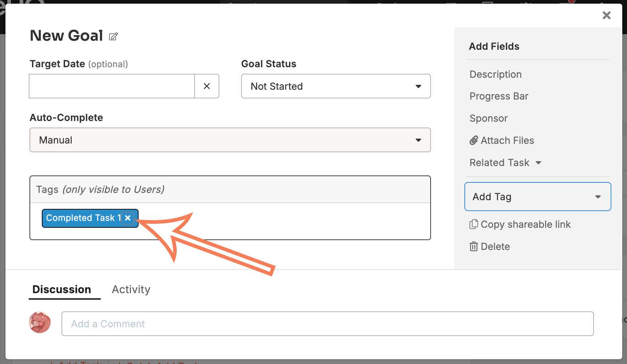Open the Add Tag dropdown
Viewport: 627px width, 364px height.
click(538, 197)
